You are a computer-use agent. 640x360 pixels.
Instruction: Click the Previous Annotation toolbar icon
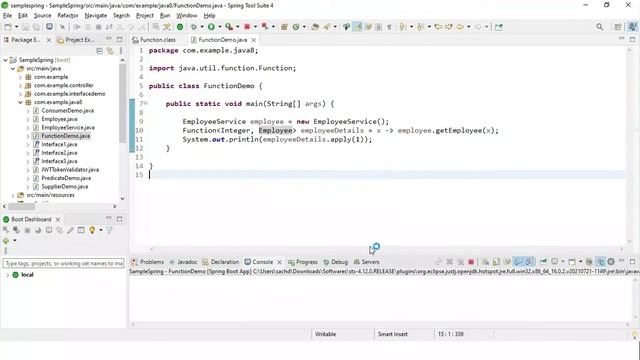[x=420, y=27]
